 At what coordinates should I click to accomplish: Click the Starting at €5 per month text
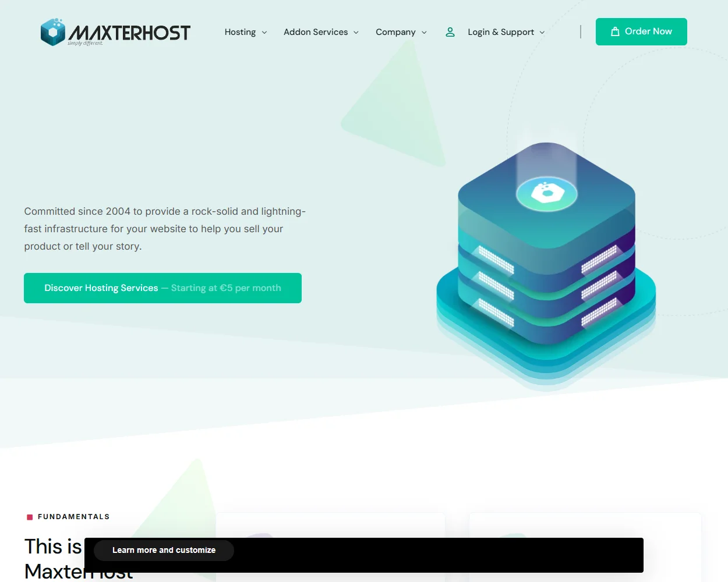(227, 288)
